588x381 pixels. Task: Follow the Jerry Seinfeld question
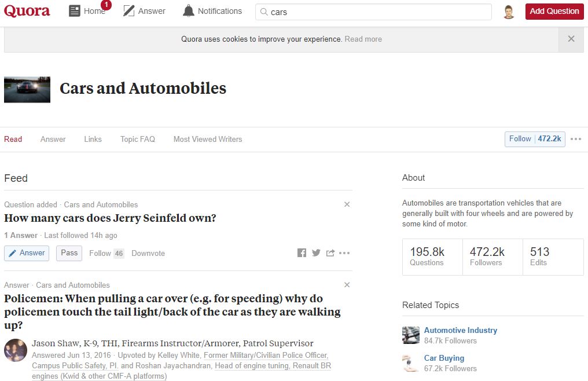[106, 254]
